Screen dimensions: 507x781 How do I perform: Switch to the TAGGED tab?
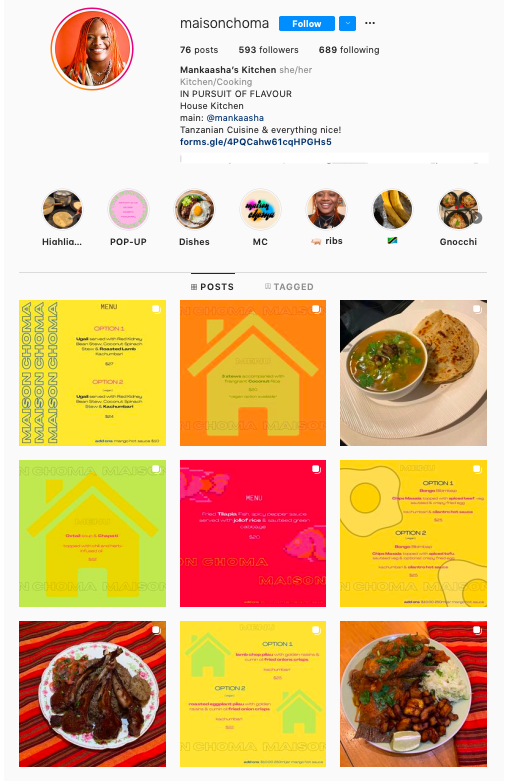click(289, 287)
